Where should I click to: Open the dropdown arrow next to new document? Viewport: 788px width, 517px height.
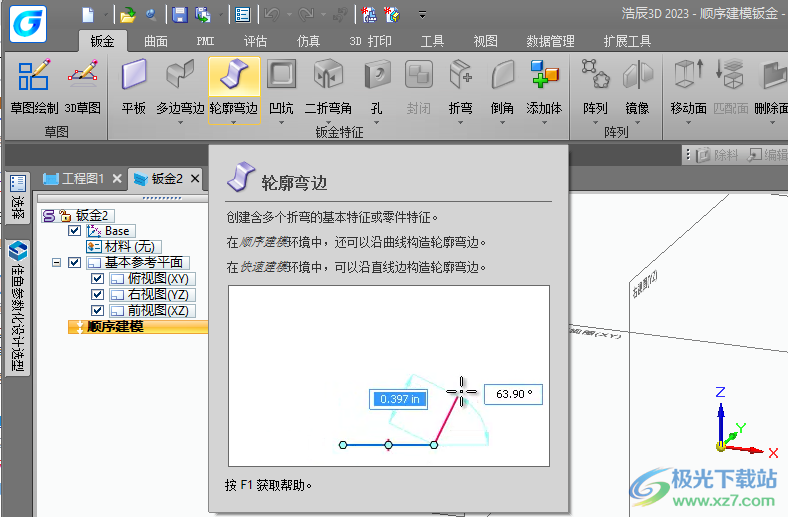[106, 16]
